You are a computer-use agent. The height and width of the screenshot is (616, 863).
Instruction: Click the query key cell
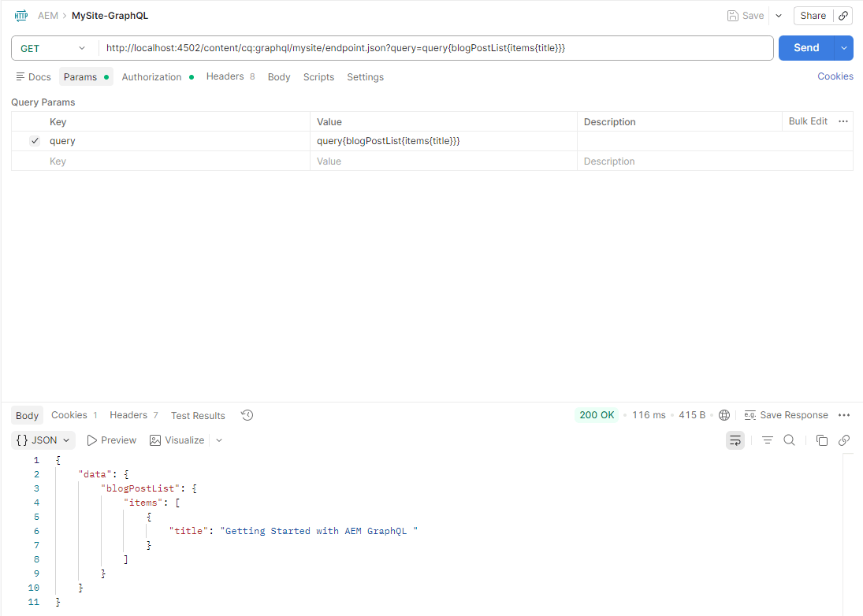click(178, 141)
